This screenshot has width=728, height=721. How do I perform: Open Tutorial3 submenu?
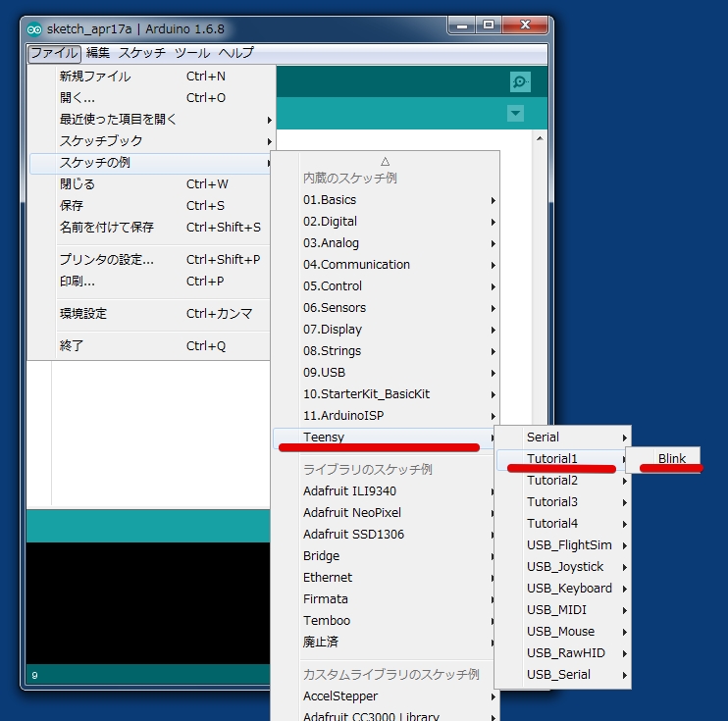(563, 502)
